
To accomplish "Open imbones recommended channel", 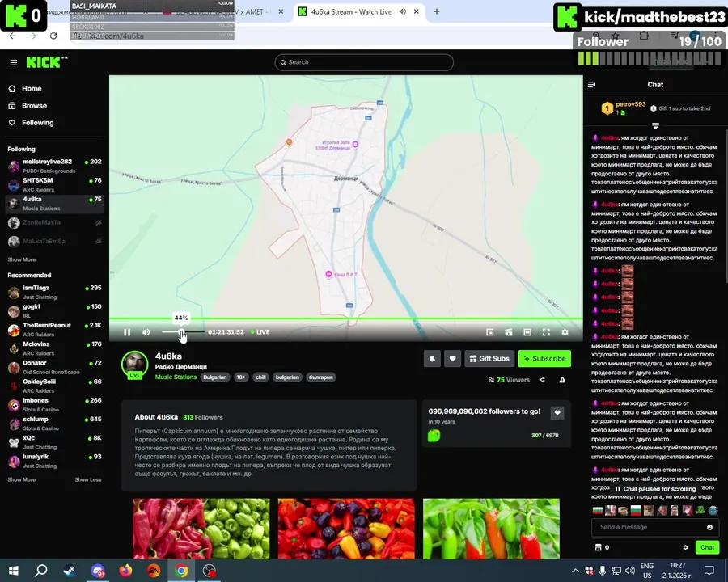I will 55,405.
